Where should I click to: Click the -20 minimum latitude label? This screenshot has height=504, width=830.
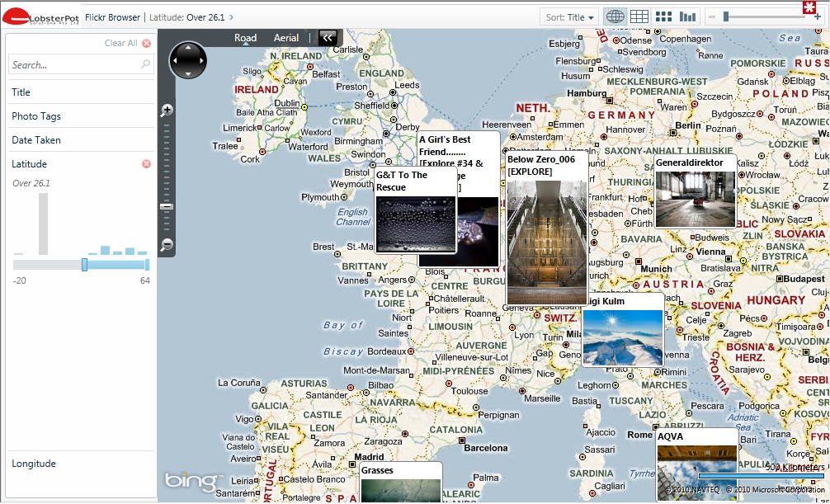pos(20,280)
